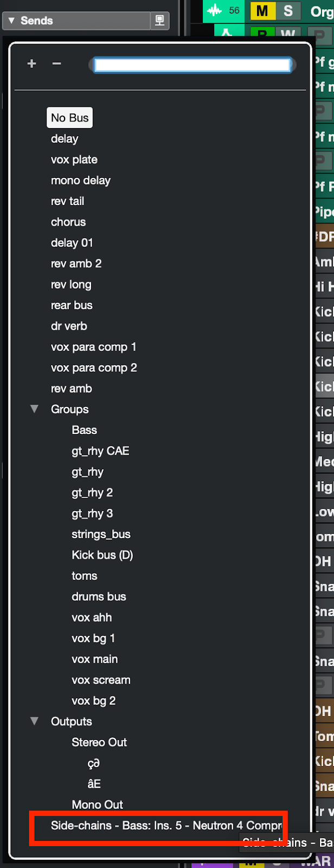Choose Stereo Out as the destination
Image resolution: width=334 pixels, height=868 pixels.
99,742
